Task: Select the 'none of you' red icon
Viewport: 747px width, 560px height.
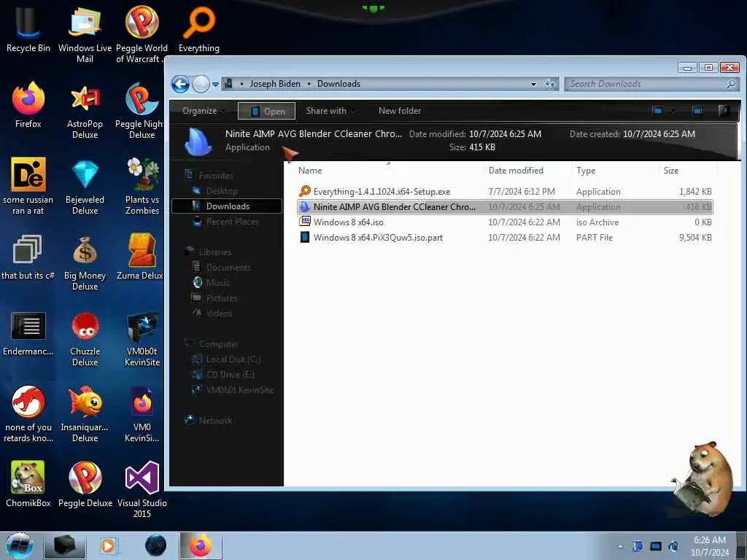Action: (28, 413)
